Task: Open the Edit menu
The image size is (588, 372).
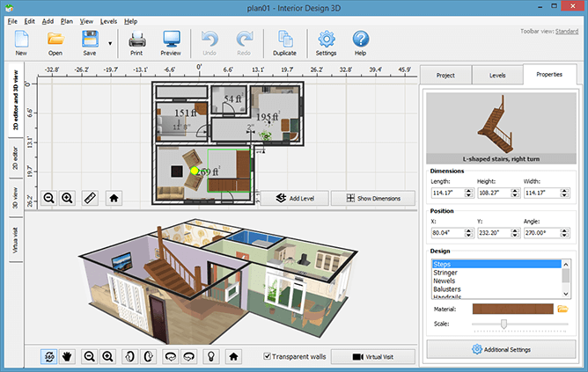Action: pos(30,21)
